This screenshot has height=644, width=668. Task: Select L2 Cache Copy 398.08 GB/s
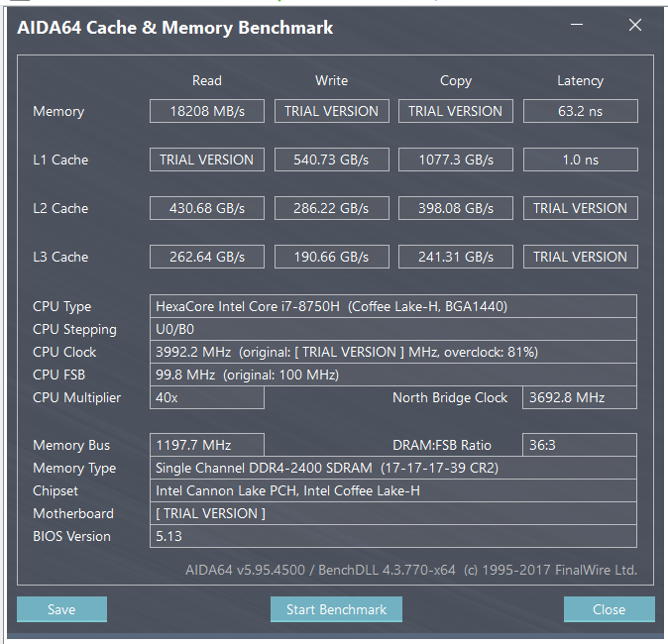[x=456, y=208]
